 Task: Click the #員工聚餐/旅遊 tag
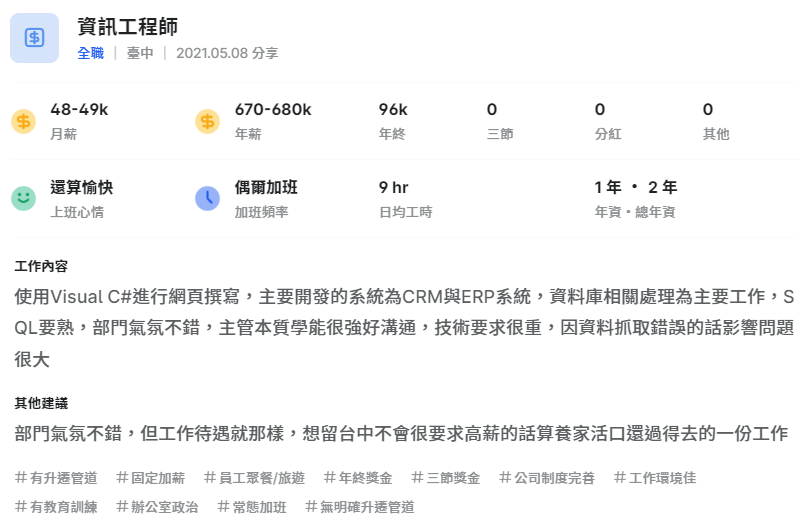tap(254, 478)
